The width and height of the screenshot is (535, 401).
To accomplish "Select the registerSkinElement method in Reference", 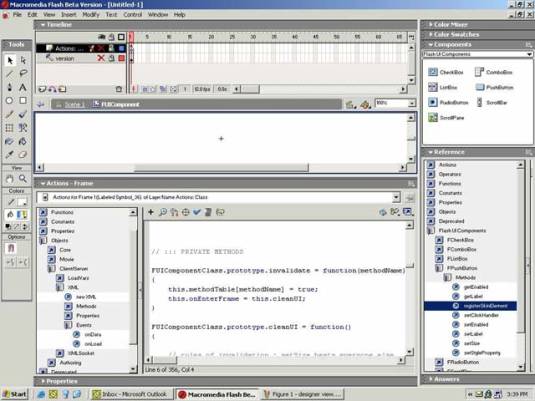I will (x=471, y=306).
